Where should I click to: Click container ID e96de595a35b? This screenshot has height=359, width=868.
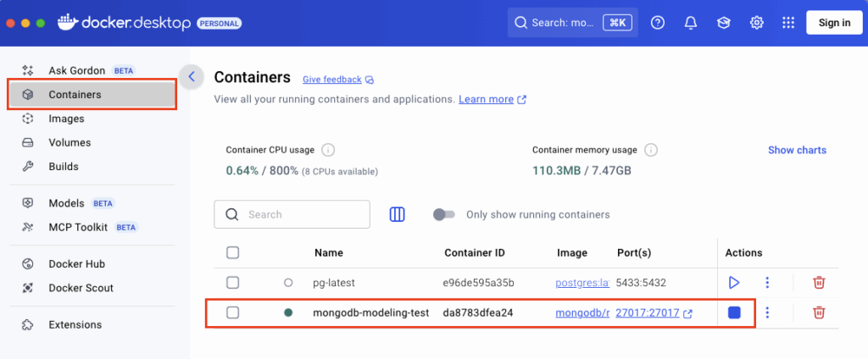pos(478,283)
